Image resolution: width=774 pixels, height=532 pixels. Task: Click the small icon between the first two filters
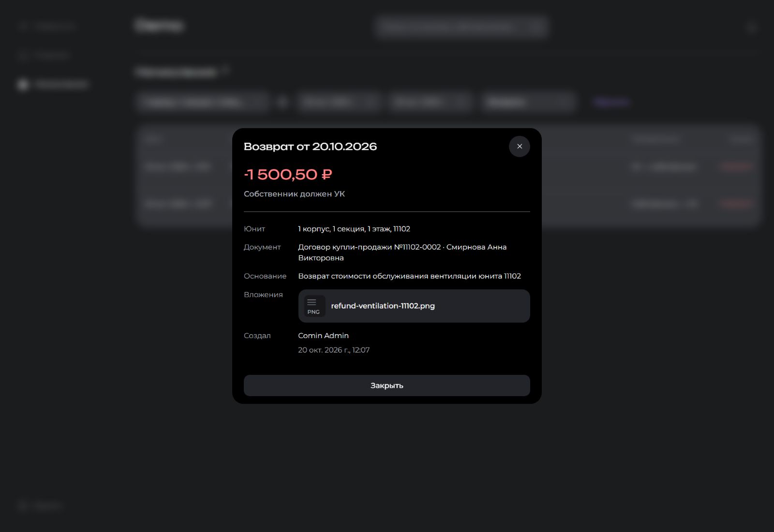click(283, 102)
